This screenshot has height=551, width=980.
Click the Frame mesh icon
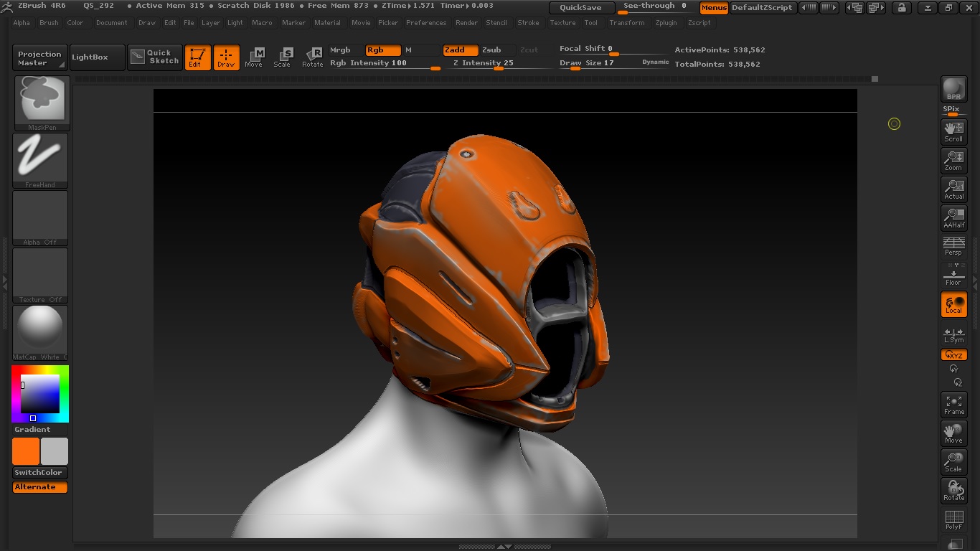pos(953,405)
